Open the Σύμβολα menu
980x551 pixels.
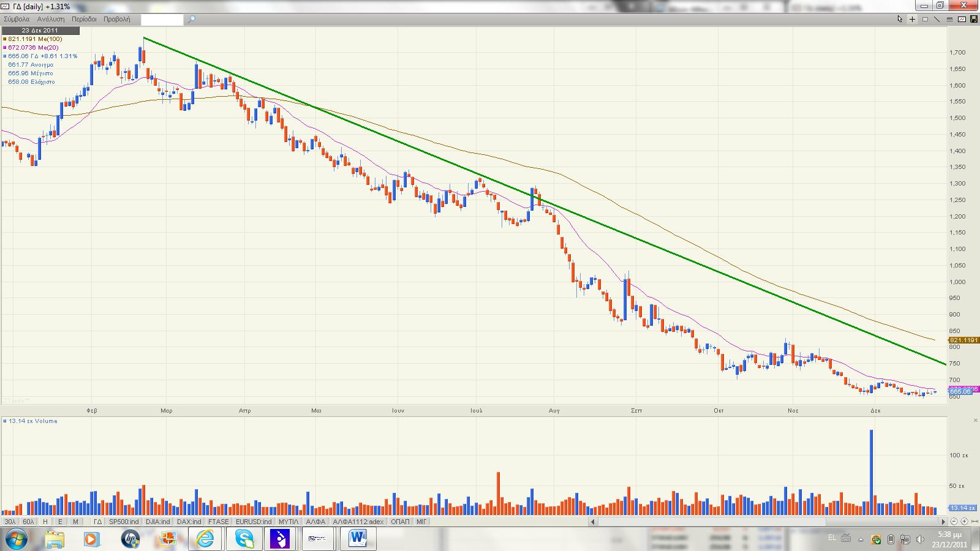[x=17, y=19]
